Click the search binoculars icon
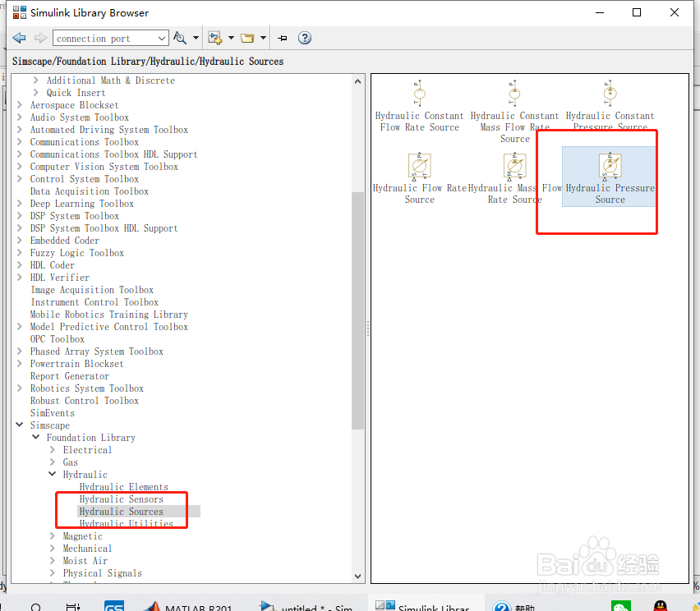Screen dimensions: 700x611 180,38
